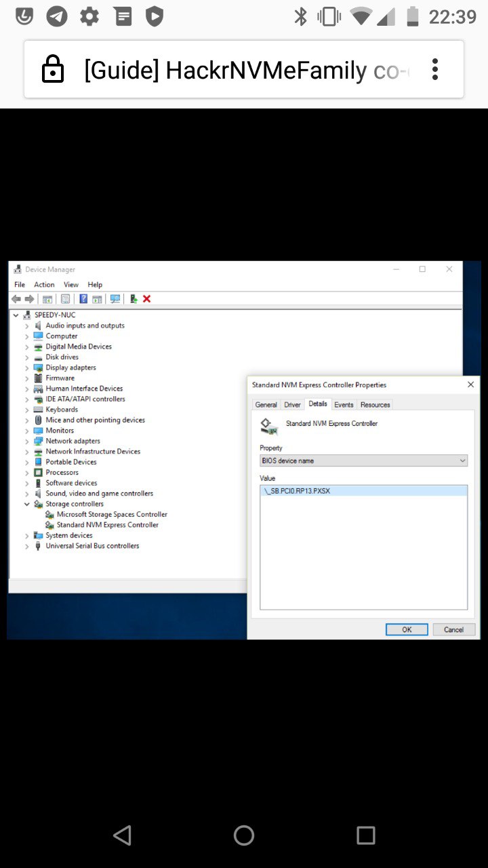The height and width of the screenshot is (868, 488).
Task: Tap the browser address bar page title
Action: [x=246, y=69]
